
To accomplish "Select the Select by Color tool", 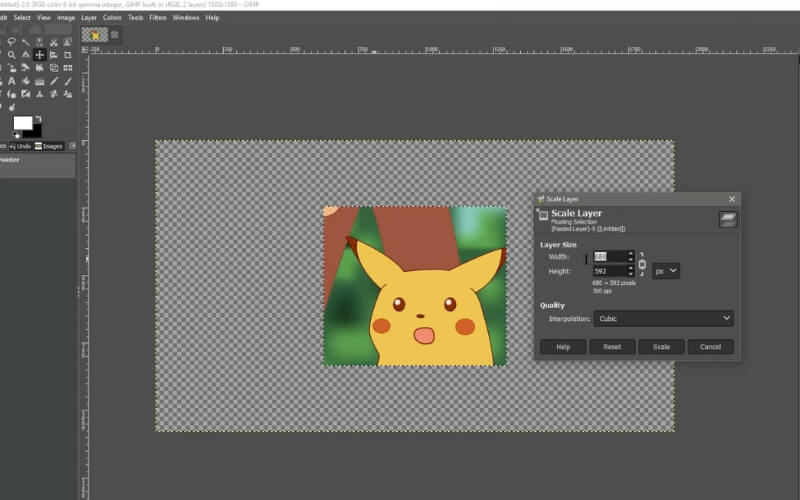I will pyautogui.click(x=39, y=42).
